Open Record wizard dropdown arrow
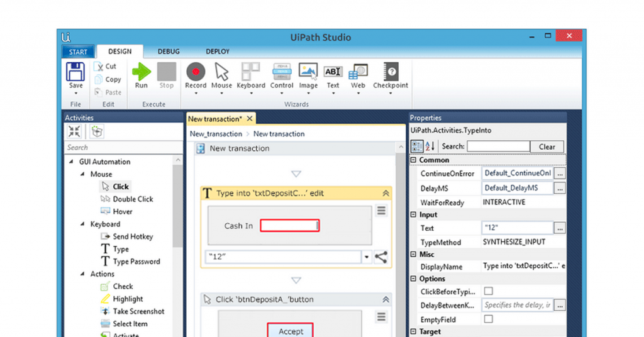Image resolution: width=644 pixels, height=337 pixels. [196, 94]
